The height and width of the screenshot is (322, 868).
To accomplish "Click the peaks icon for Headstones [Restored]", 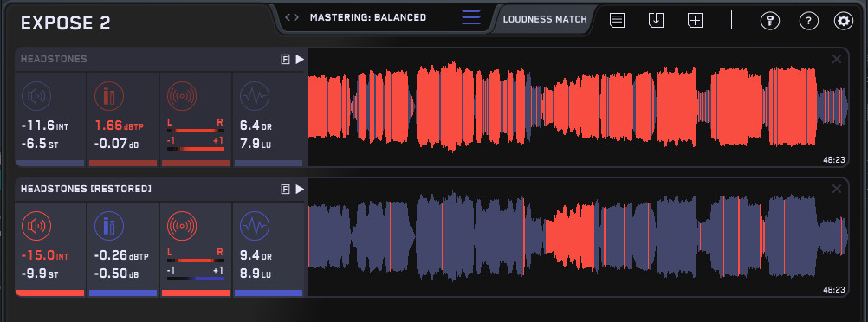I will [109, 226].
